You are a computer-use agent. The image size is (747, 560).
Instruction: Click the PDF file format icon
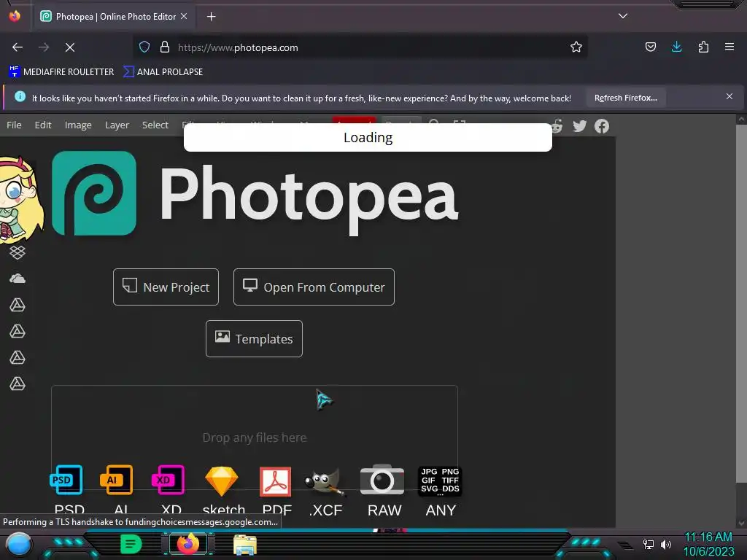pos(275,481)
